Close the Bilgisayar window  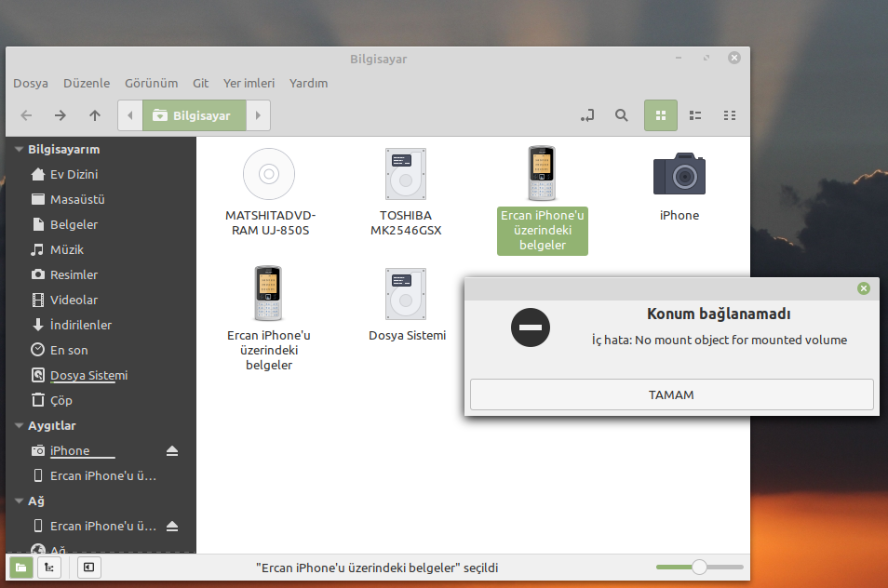point(734,58)
